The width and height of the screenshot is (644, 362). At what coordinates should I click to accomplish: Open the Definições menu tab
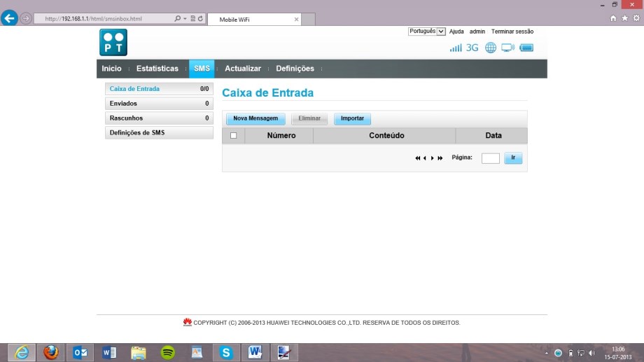[295, 69]
